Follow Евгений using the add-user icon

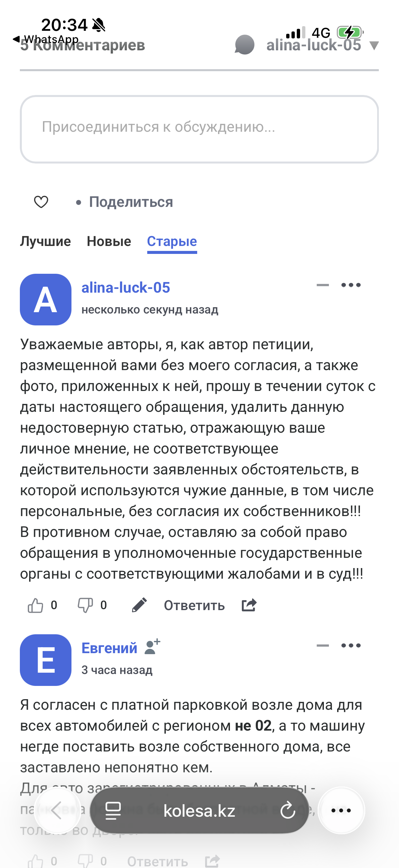[x=152, y=647]
